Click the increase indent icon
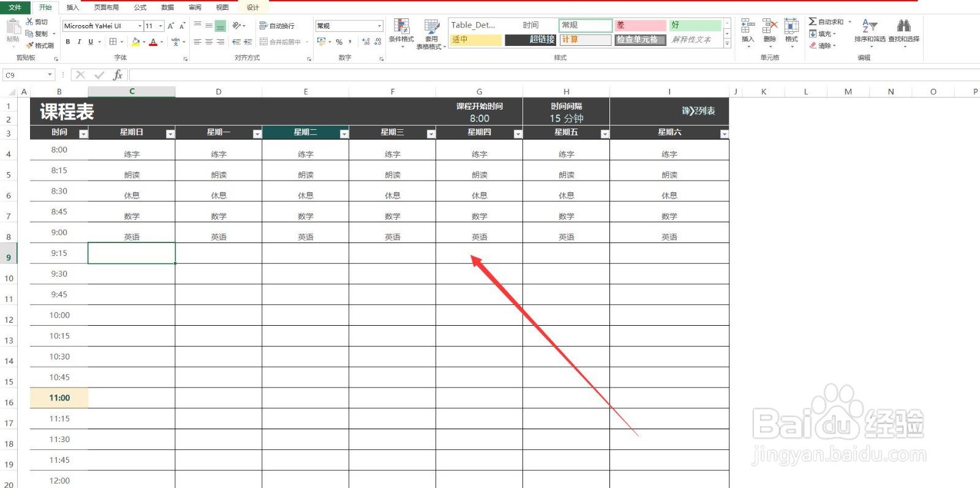980x488 pixels. pyautogui.click(x=247, y=42)
